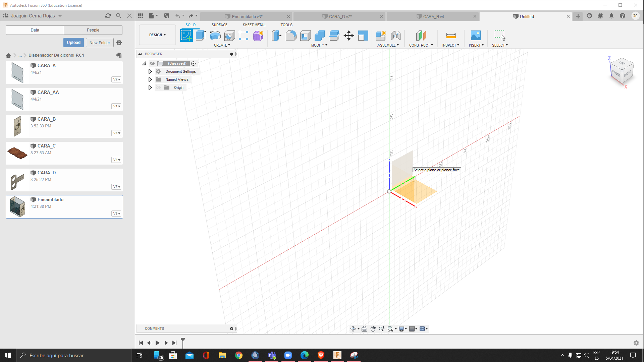Click the Select tool dashed-box icon

tap(499, 35)
